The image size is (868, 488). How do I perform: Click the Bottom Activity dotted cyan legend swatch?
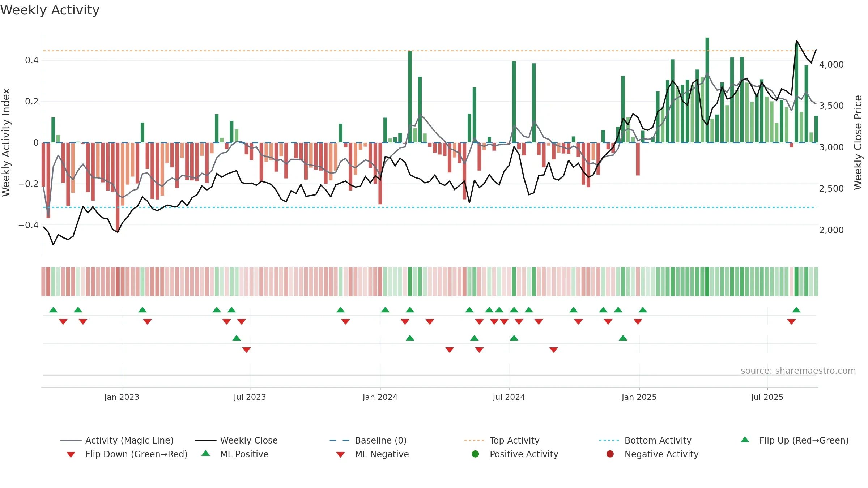point(609,440)
